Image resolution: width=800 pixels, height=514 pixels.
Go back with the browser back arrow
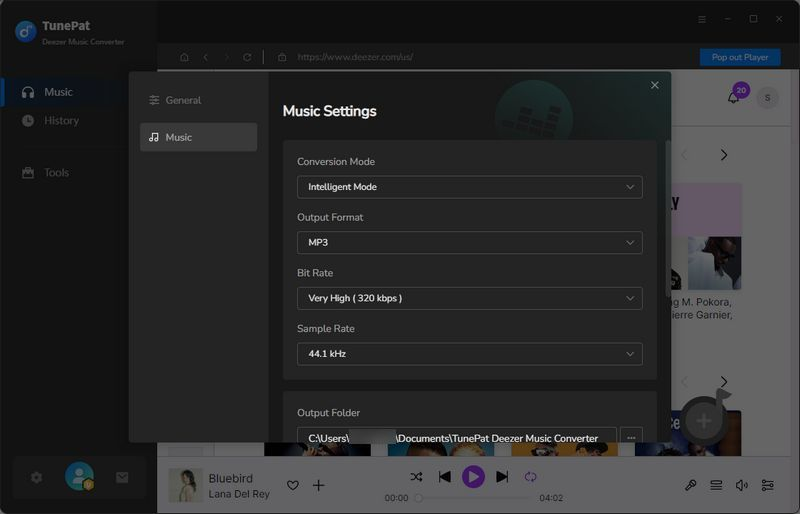(206, 57)
